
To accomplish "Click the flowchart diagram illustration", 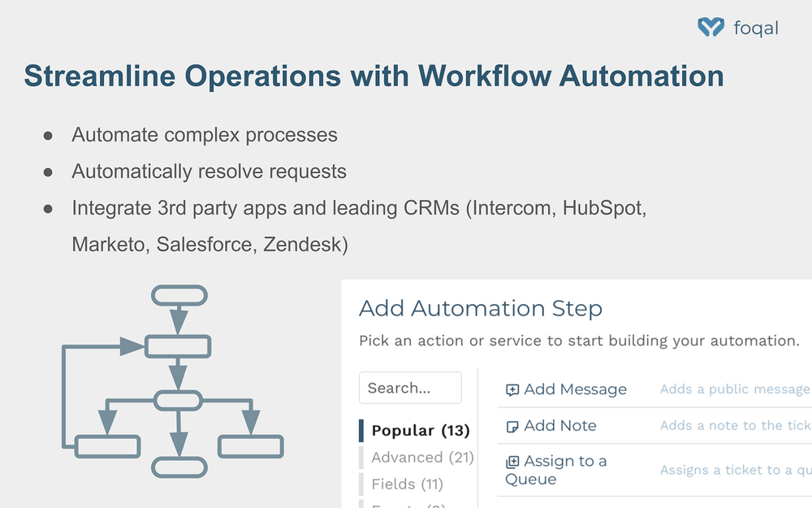I will (172, 381).
